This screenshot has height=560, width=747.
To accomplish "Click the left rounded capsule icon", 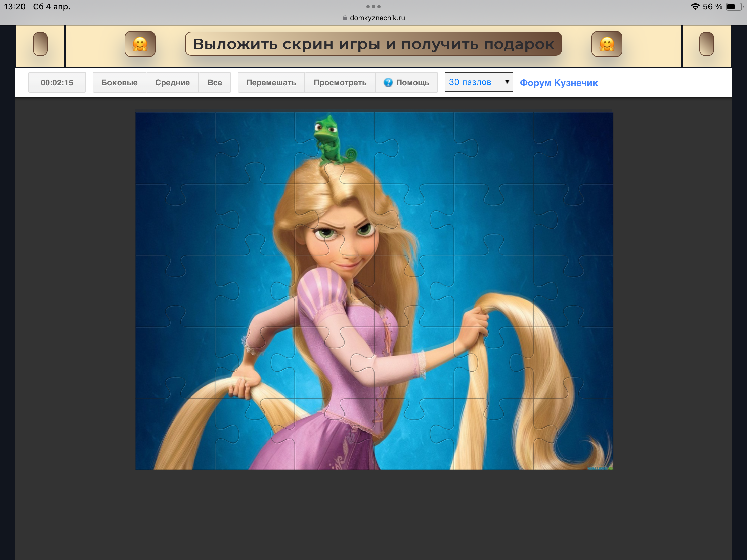I will pos(40,44).
